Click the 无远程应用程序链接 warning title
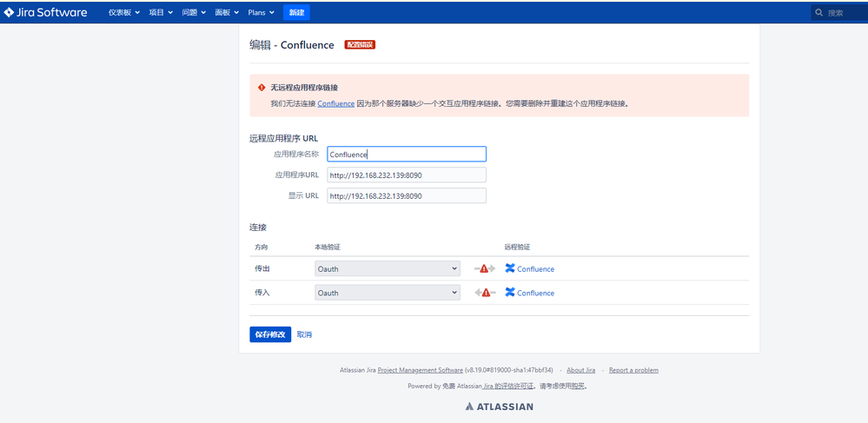 (304, 88)
